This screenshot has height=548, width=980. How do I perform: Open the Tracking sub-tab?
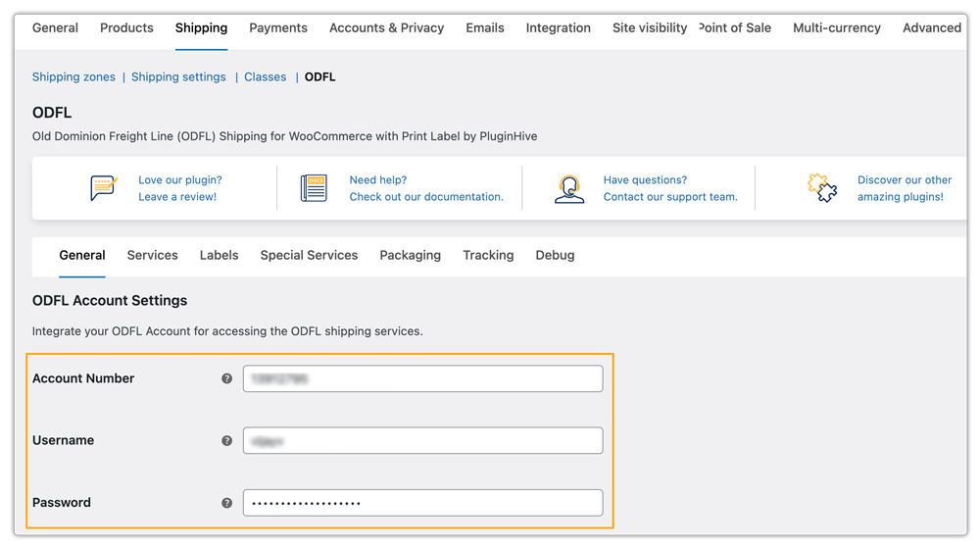(488, 256)
